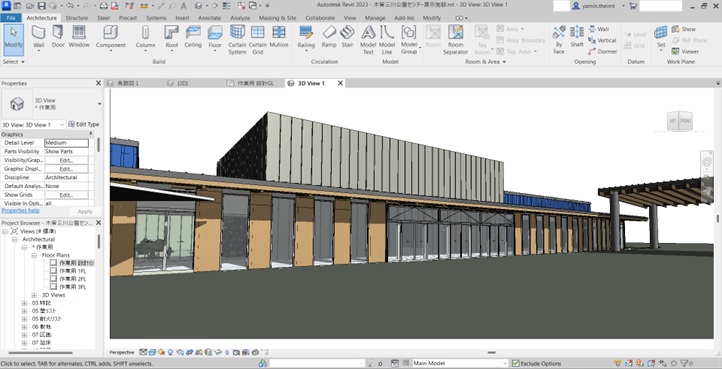Image resolution: width=722 pixels, height=369 pixels.
Task: Open the Properties help link
Action: point(20,211)
